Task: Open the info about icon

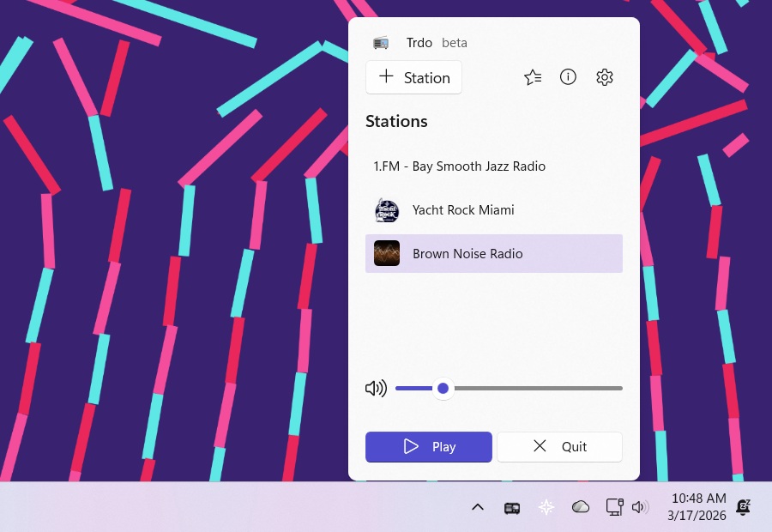Action: click(568, 77)
